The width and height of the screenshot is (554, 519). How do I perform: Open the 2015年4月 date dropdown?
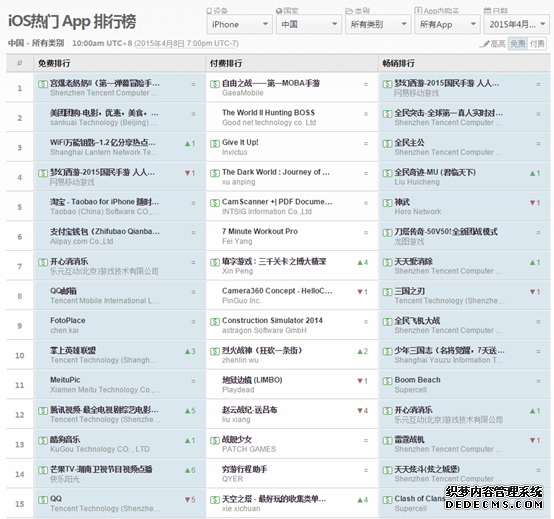pyautogui.click(x=517, y=24)
